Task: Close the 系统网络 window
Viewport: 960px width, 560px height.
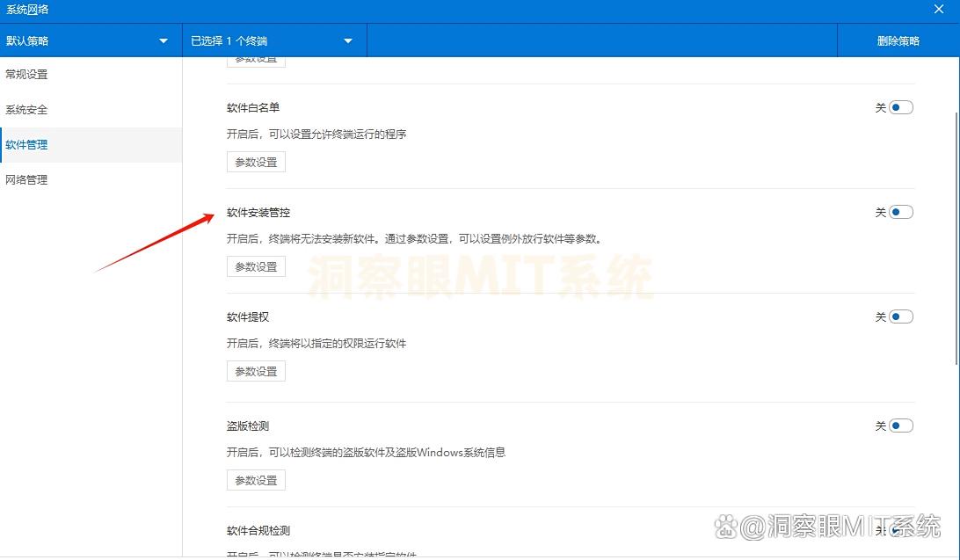Action: 939,9
